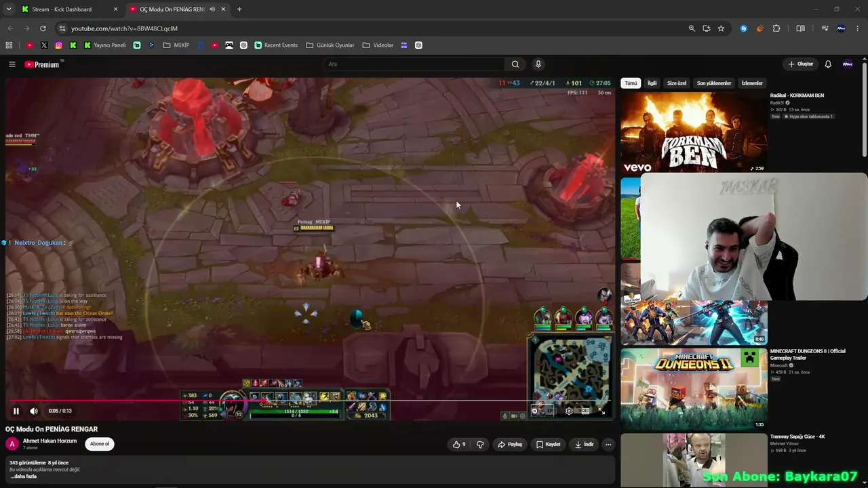The width and height of the screenshot is (868, 488).
Task: Open the media controls icon in toolbar
Action: pyautogui.click(x=825, y=28)
